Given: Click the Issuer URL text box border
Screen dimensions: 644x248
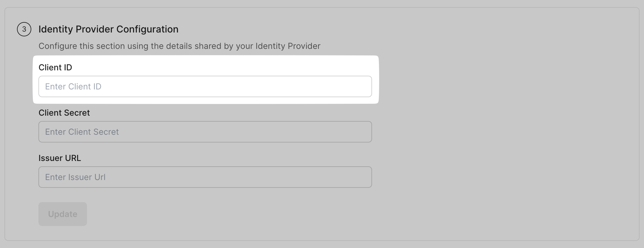Looking at the screenshot, I should pyautogui.click(x=205, y=169).
